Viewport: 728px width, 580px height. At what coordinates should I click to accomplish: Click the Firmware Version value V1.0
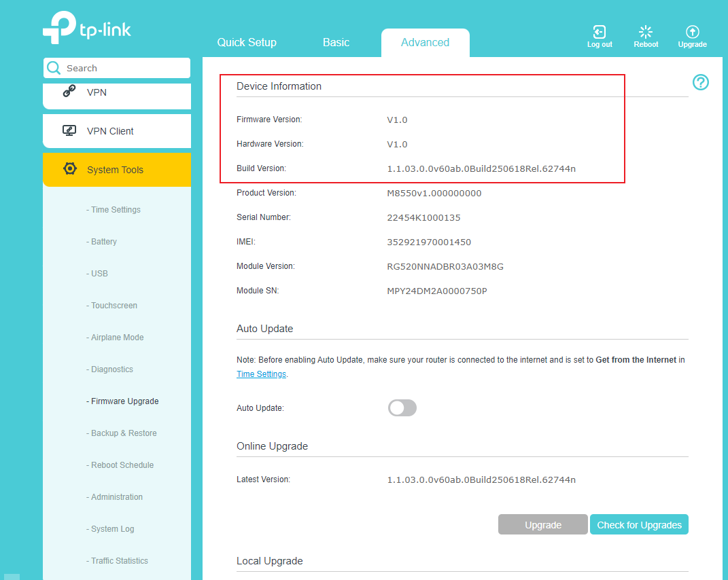click(x=398, y=120)
